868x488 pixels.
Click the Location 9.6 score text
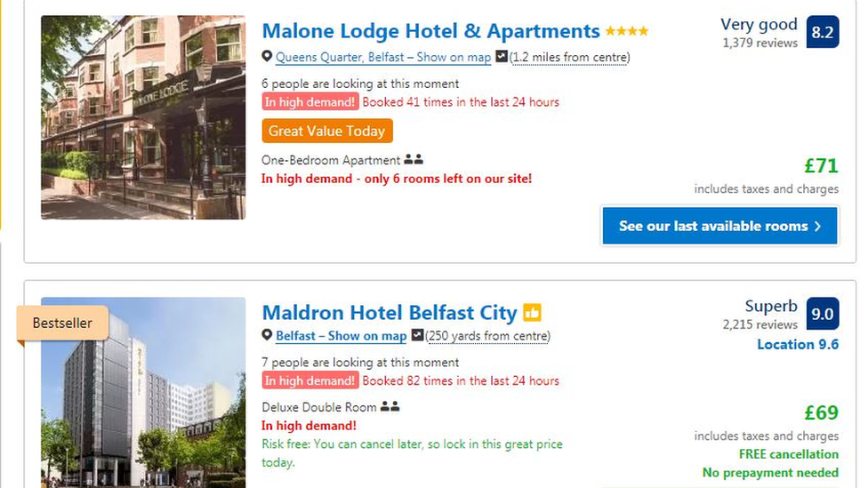798,344
